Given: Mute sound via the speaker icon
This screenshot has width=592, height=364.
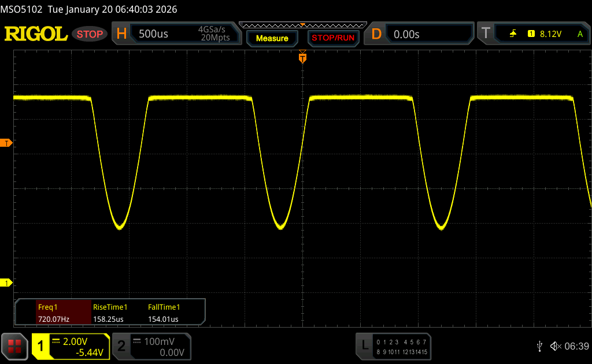Looking at the screenshot, I should click(x=556, y=346).
